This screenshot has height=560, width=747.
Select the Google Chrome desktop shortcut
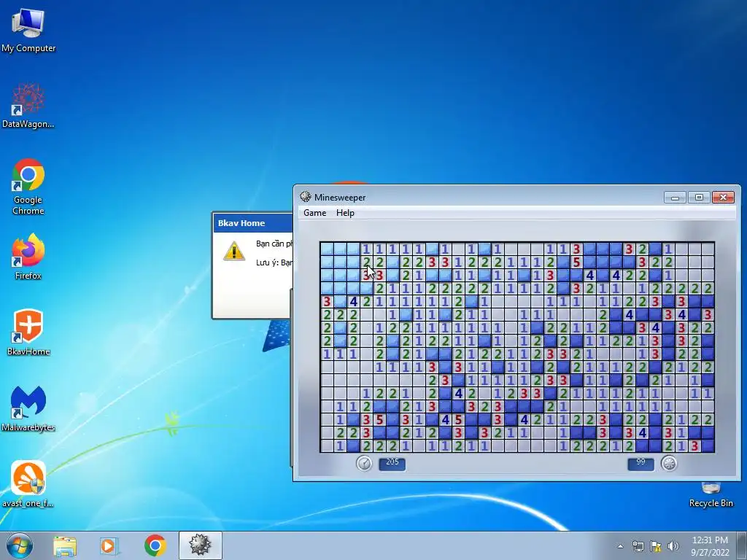(x=28, y=187)
